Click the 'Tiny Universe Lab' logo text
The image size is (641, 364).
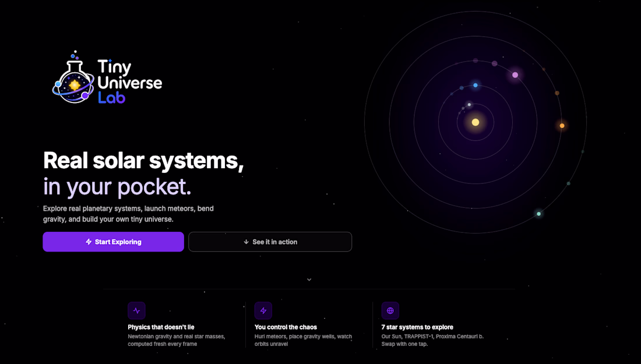click(129, 82)
